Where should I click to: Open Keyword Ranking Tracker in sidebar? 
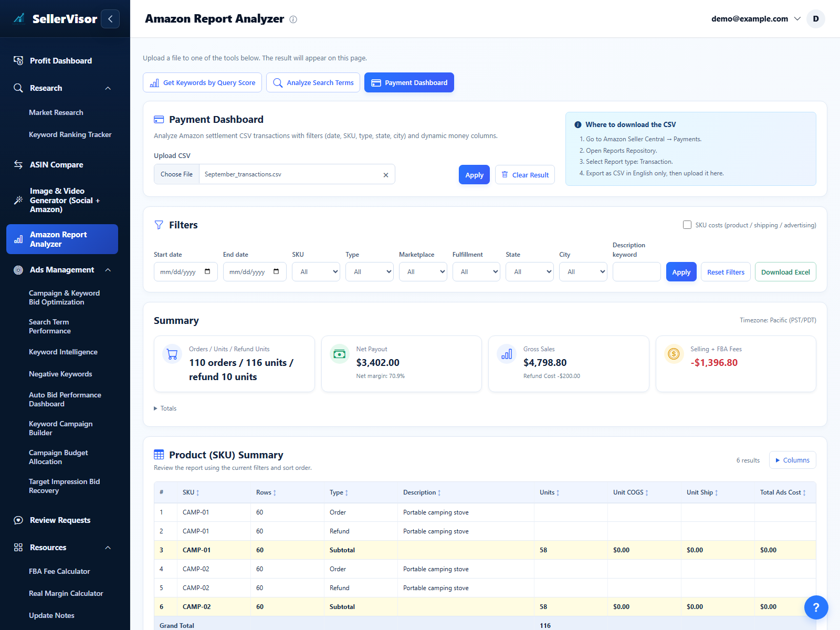[x=70, y=134]
